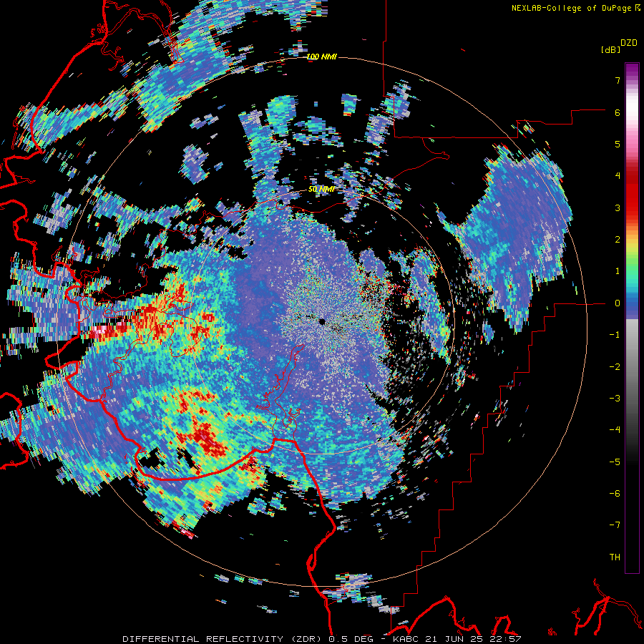Click the -1 dB value on the color scale

pos(615,335)
